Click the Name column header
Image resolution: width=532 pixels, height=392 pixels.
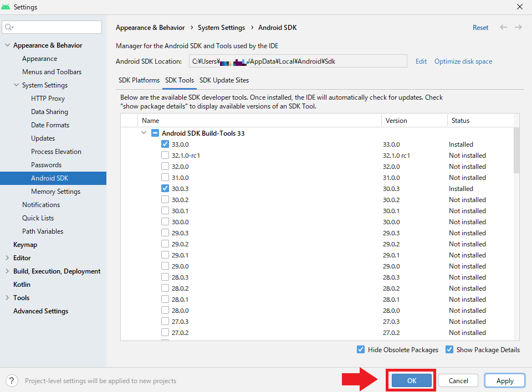coord(259,120)
